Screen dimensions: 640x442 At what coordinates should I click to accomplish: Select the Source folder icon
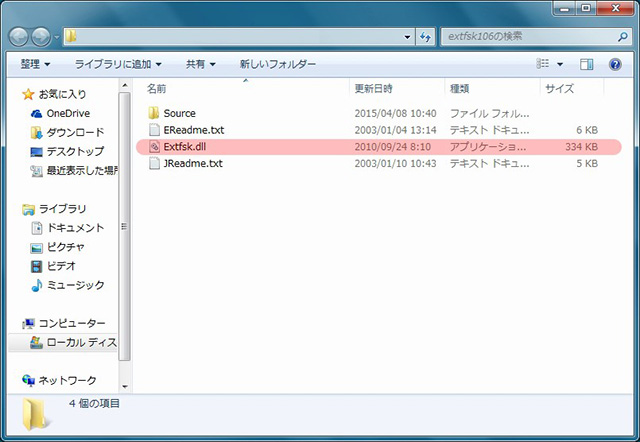(154, 113)
